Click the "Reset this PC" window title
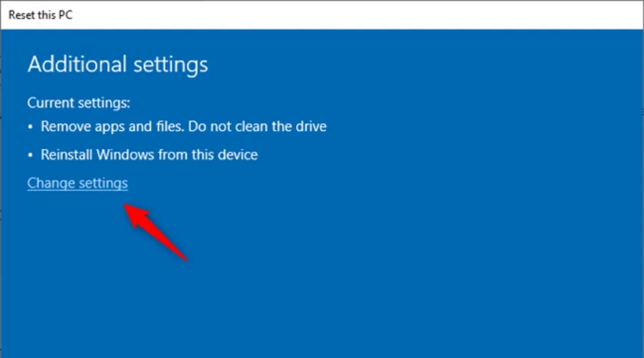644x358 pixels. tap(39, 14)
